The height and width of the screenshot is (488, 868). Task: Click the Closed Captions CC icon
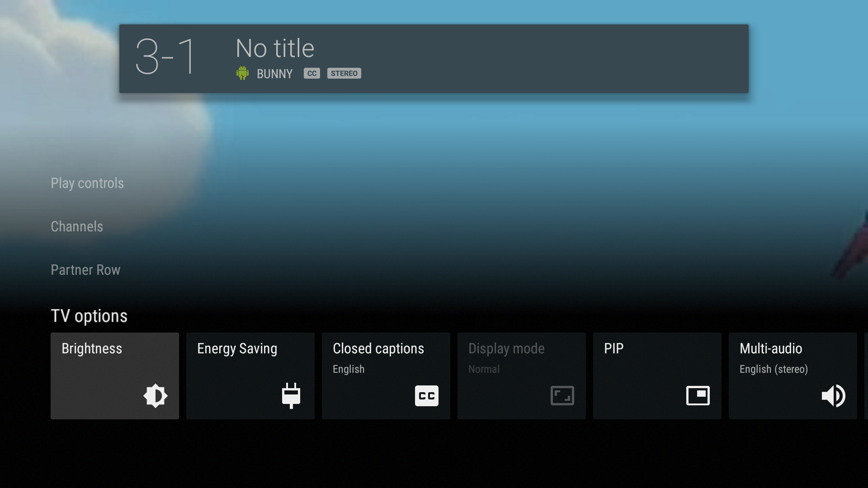(427, 396)
